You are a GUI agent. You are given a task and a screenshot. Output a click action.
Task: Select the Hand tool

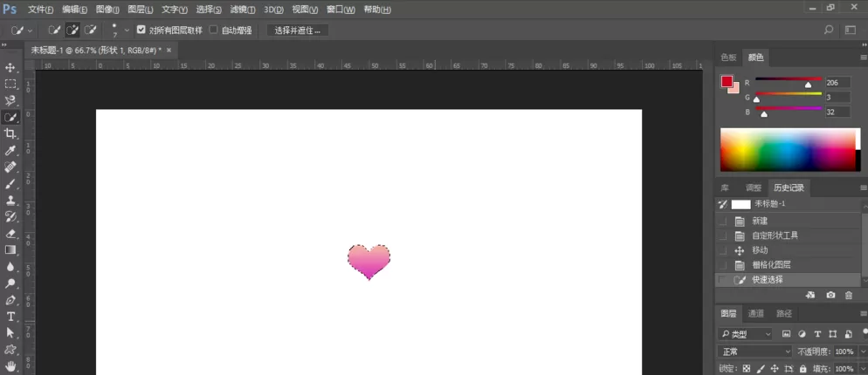point(10,365)
